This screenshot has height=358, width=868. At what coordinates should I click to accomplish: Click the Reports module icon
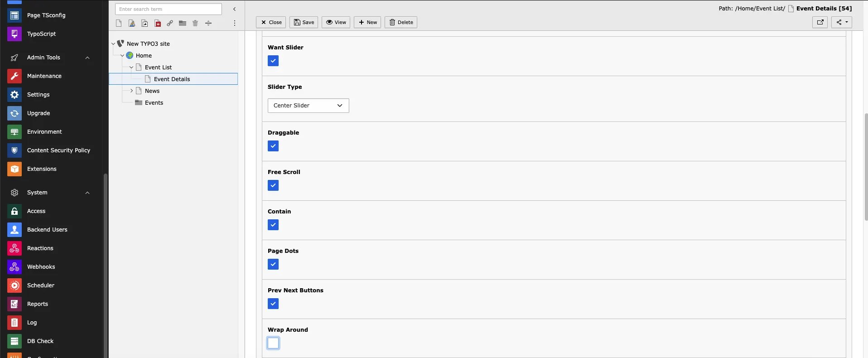pos(14,304)
